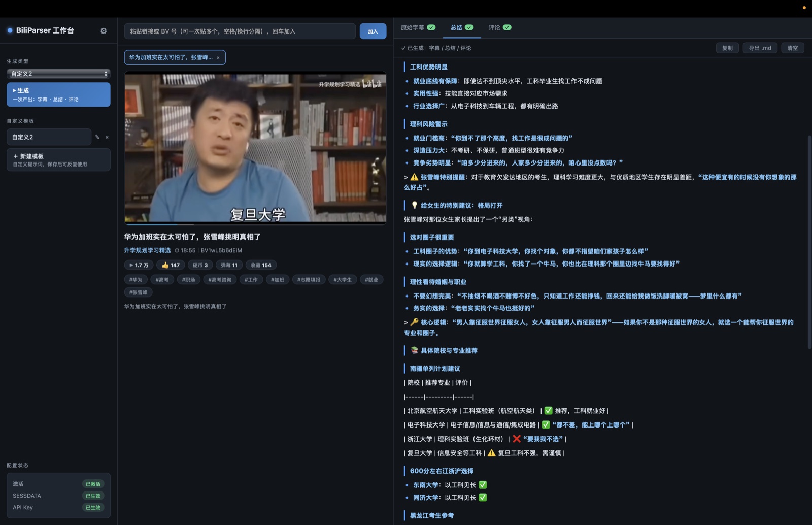Image resolution: width=812 pixels, height=525 pixels.
Task: Open settings via the gear icon
Action: click(104, 31)
